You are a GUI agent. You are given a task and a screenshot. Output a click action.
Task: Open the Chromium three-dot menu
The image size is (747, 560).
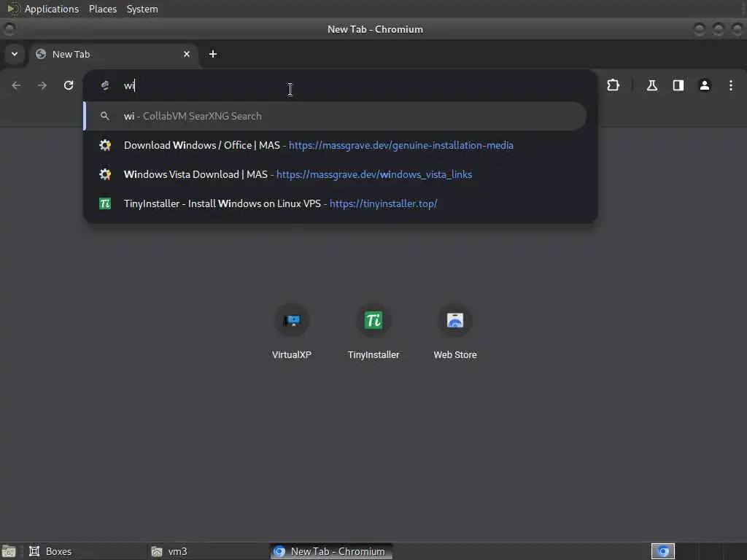(730, 85)
